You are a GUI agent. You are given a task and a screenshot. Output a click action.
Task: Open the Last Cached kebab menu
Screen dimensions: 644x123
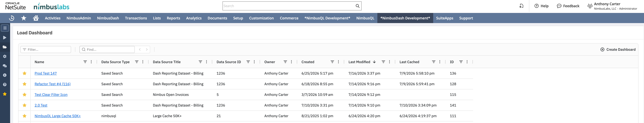tap(440, 62)
